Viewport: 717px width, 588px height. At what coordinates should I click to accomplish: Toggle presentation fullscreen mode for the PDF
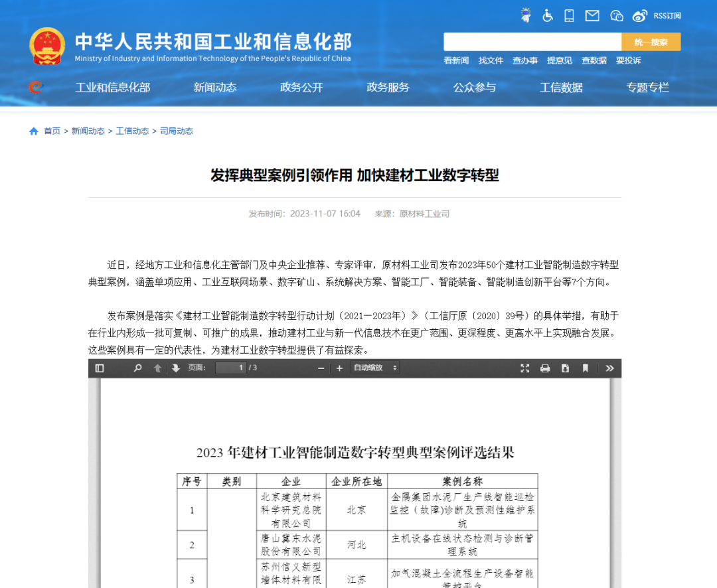click(524, 368)
